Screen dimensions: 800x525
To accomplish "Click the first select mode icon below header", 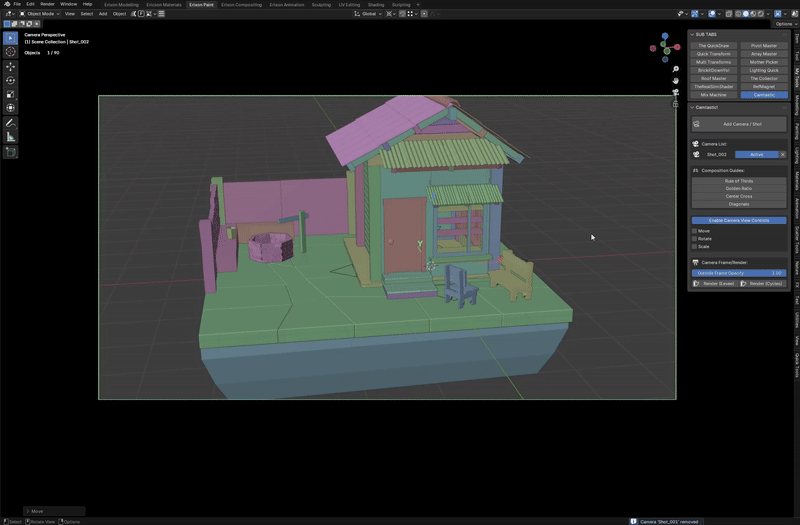I will [7, 23].
